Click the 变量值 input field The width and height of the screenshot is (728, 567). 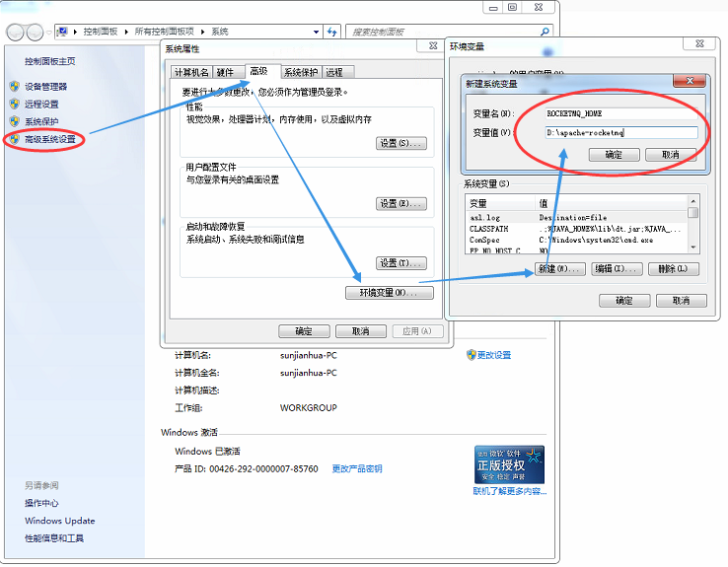[x=621, y=133]
